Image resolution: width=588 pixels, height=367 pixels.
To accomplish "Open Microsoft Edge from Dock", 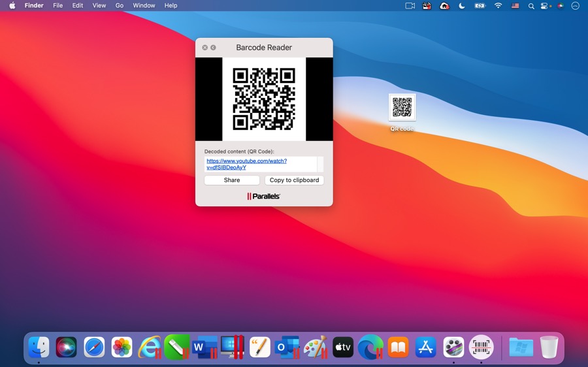I will point(370,347).
